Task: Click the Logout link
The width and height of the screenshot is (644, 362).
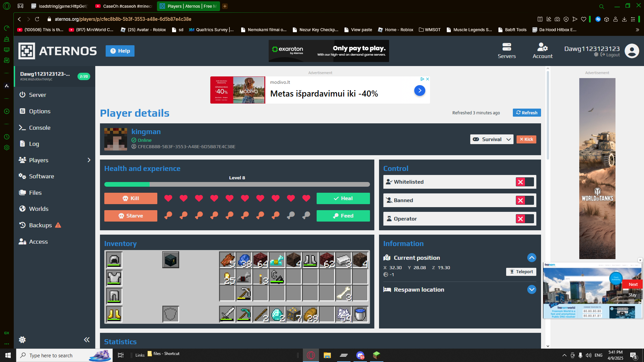Action: click(x=610, y=55)
